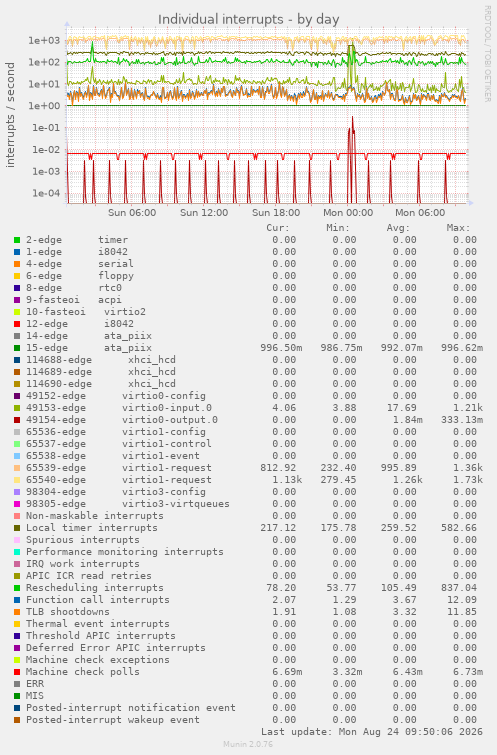Click the Function call interrupts blue swatch
Viewport: 497px width, 755px height.
[x=17, y=600]
